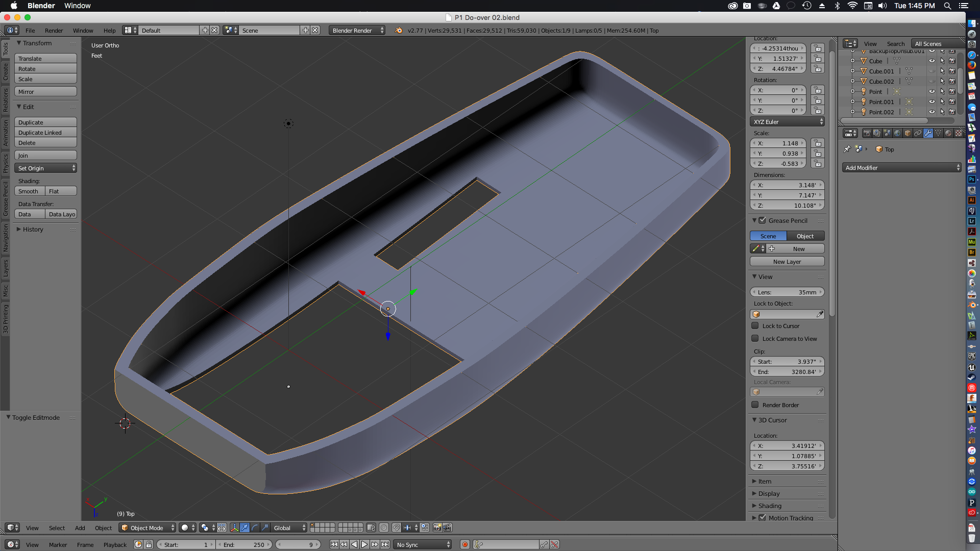
Task: Open the Modifiers wrench tab
Action: pos(928,133)
